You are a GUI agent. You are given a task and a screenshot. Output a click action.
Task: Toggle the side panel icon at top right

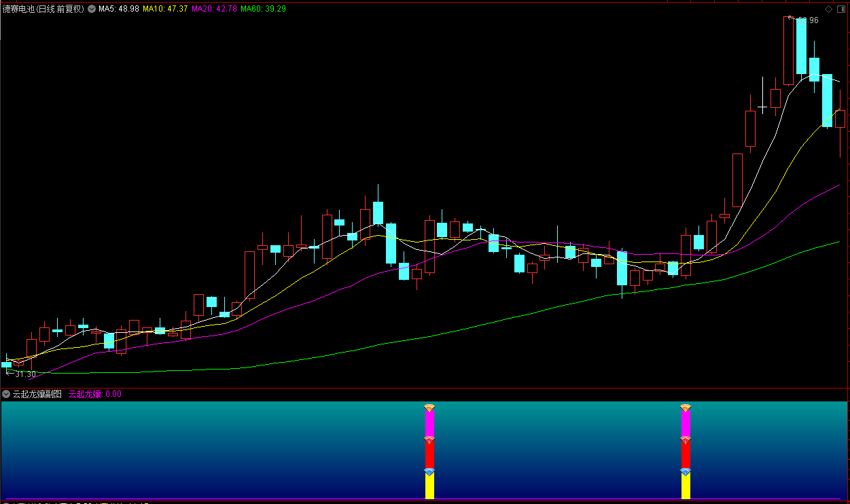[x=843, y=10]
